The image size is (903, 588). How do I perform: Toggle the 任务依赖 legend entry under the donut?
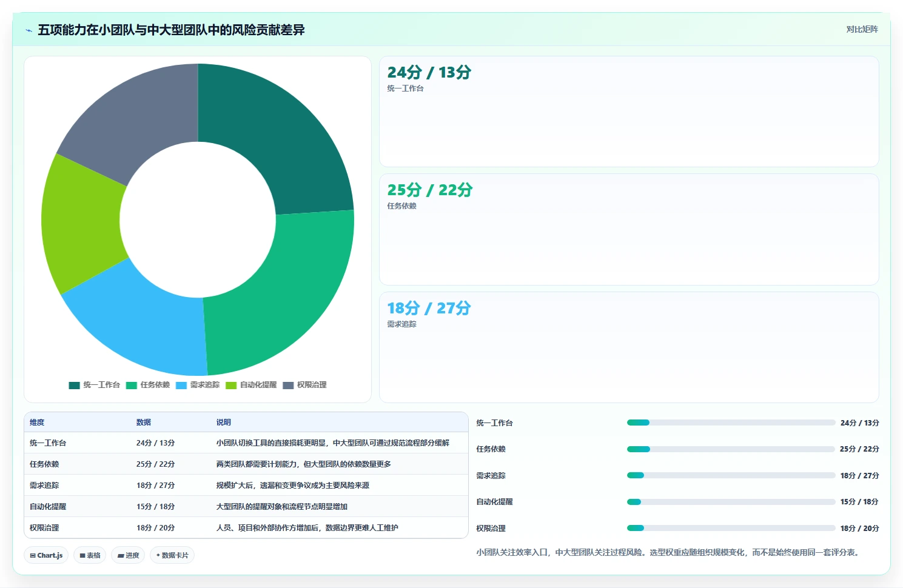click(148, 385)
